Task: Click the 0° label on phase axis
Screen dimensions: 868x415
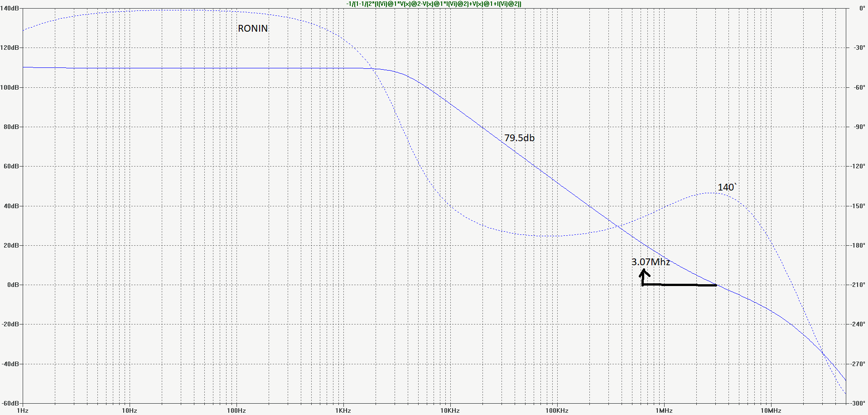Action: (862, 8)
